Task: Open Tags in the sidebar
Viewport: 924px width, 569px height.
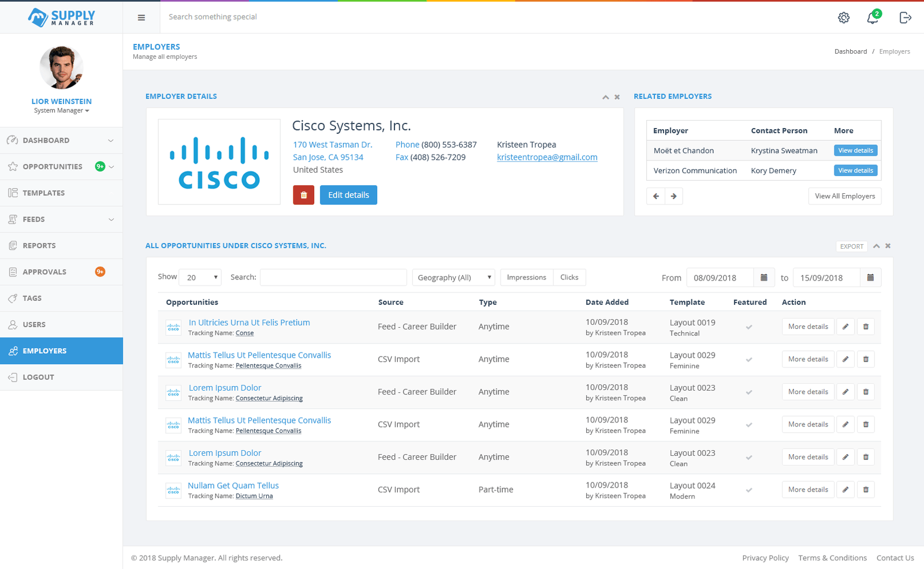Action: 61,298
